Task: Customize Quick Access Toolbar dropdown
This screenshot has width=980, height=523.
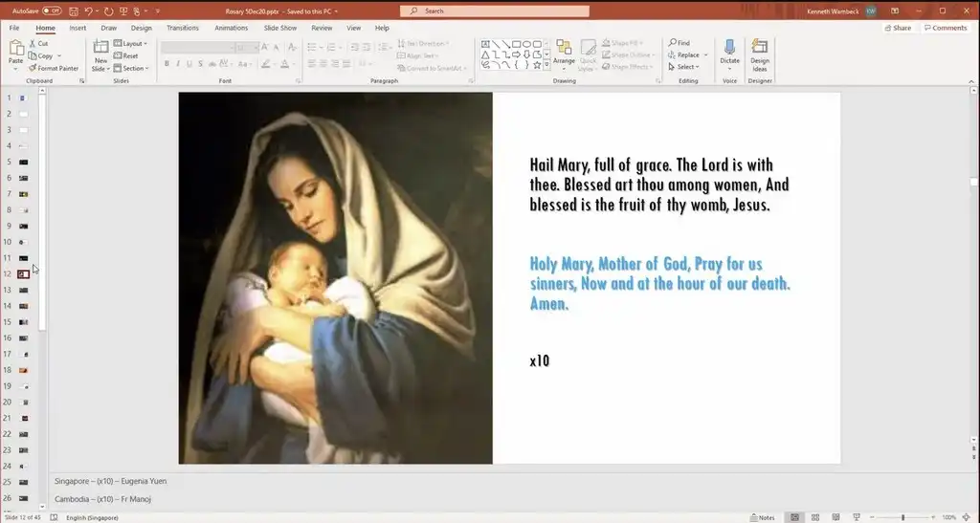Action: pos(158,11)
